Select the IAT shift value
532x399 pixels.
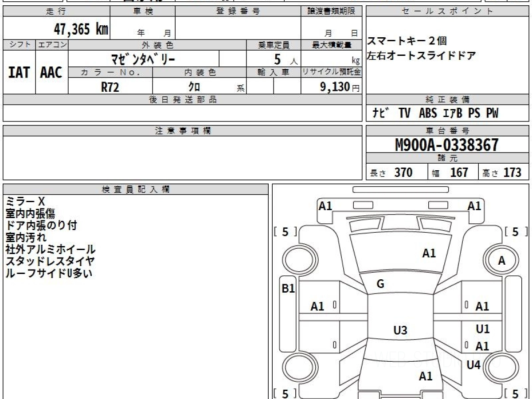(x=19, y=73)
